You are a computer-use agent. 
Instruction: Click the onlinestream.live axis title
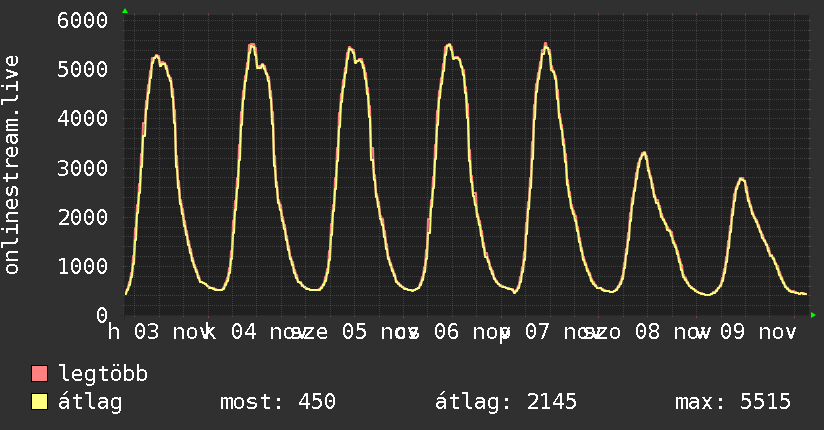click(x=11, y=165)
